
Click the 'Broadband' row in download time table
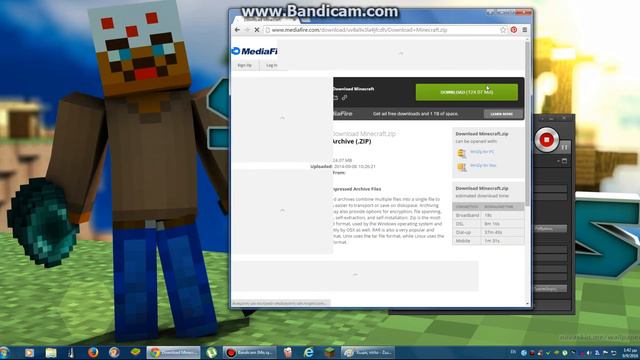(x=488, y=215)
